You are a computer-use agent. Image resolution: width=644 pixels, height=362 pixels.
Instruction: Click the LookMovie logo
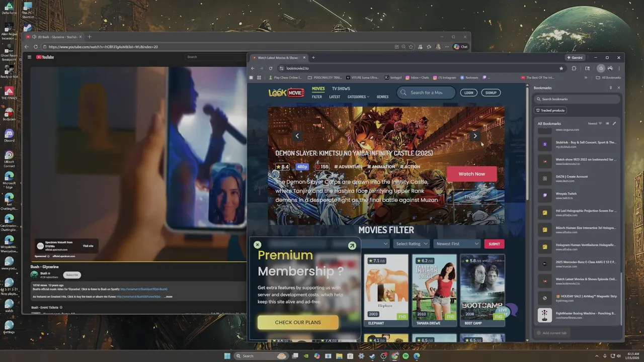click(x=286, y=93)
